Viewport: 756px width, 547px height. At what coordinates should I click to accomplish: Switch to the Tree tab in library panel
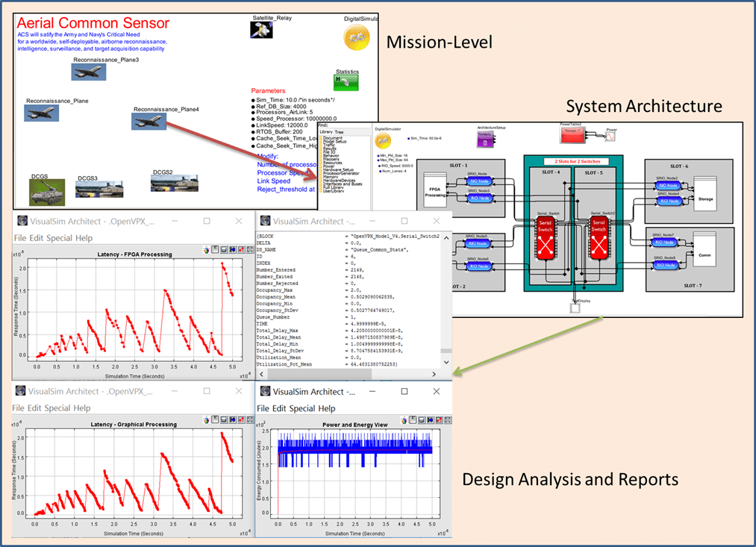coord(339,132)
